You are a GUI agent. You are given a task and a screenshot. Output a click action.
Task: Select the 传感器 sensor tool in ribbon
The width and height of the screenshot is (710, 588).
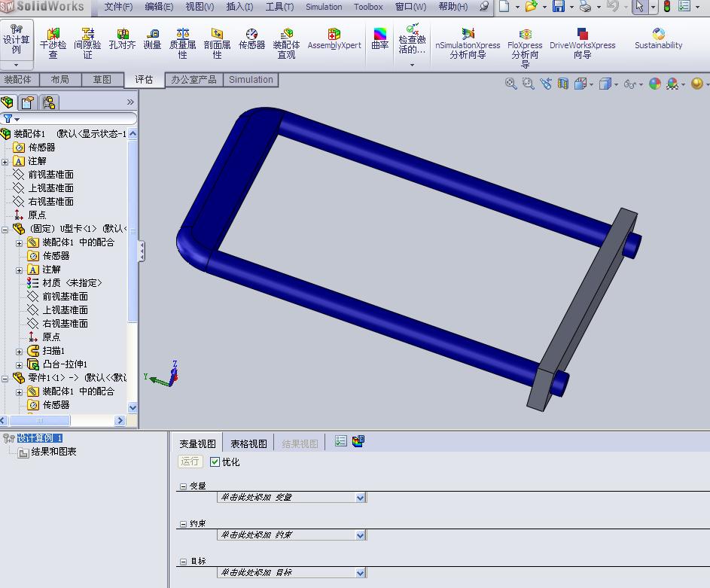[251, 39]
